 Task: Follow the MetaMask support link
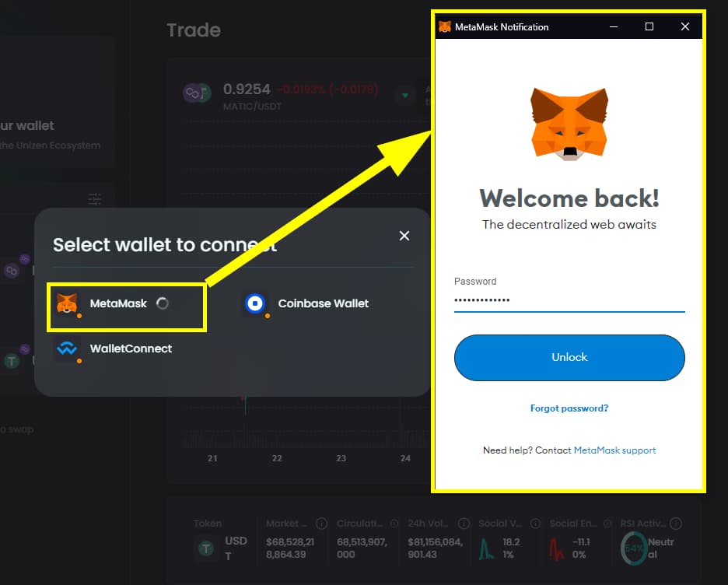pyautogui.click(x=614, y=450)
